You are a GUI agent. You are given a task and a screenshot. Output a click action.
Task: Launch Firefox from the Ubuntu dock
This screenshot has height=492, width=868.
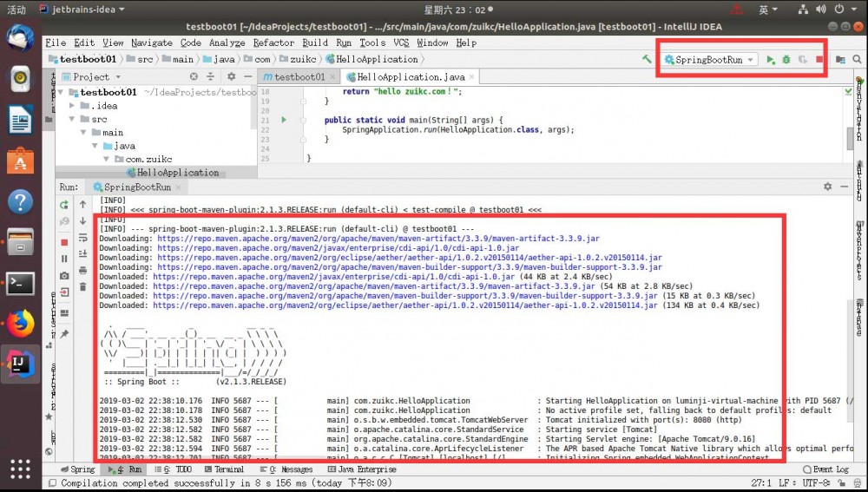click(20, 324)
